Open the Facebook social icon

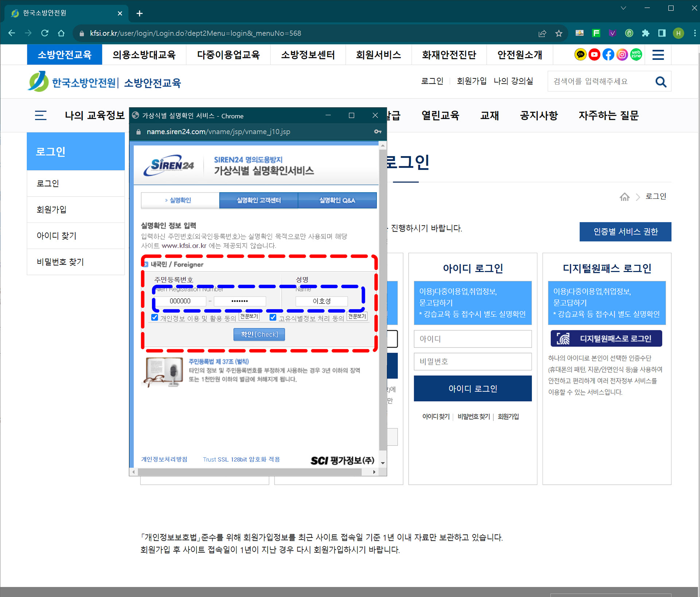tap(608, 55)
